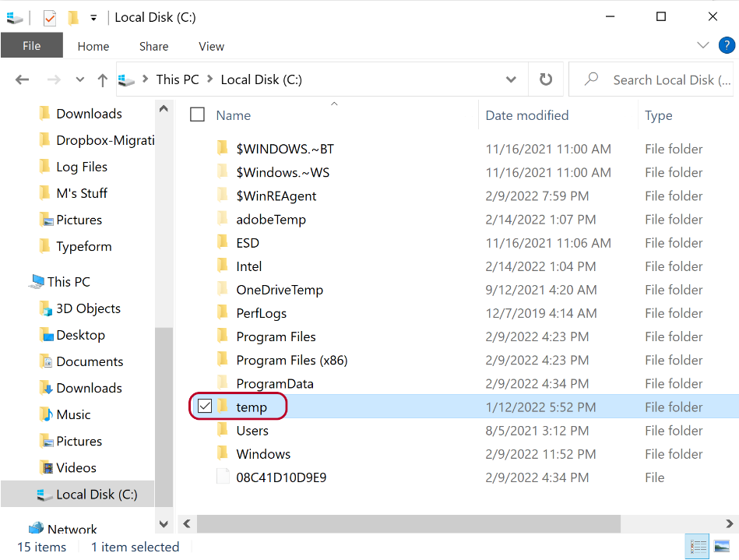Navigate up one level with Up arrow
This screenshot has height=560, width=739.
[102, 79]
